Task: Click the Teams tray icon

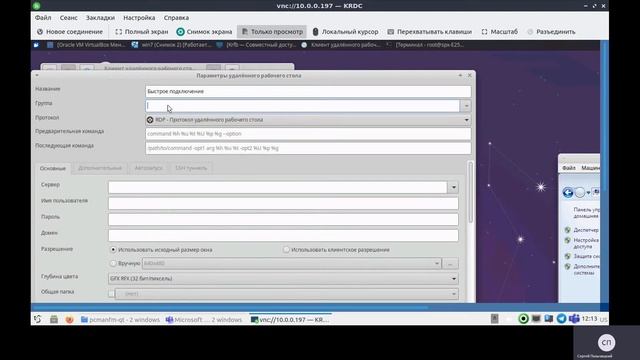Action: click(x=574, y=319)
